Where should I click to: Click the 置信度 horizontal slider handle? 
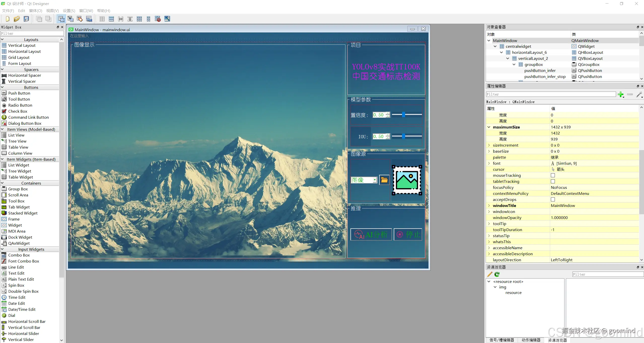coord(404,115)
